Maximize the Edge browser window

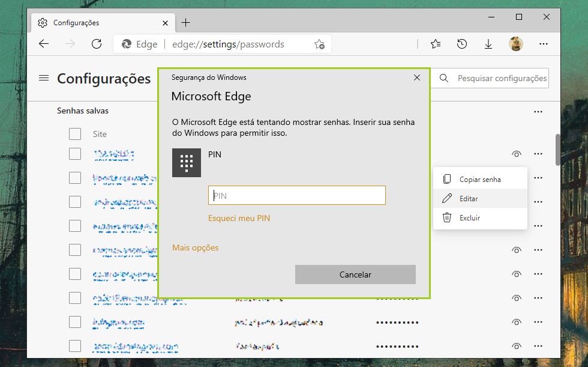point(519,17)
